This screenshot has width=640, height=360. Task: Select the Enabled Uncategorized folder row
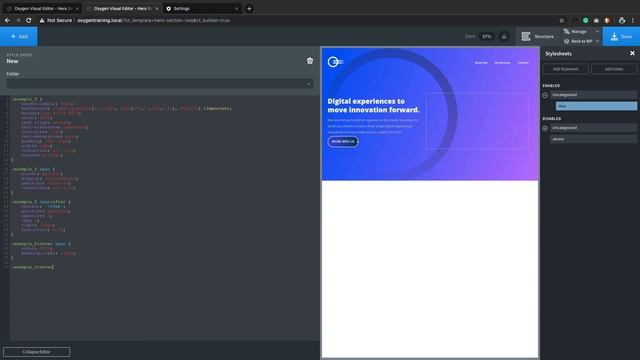pyautogui.click(x=593, y=95)
